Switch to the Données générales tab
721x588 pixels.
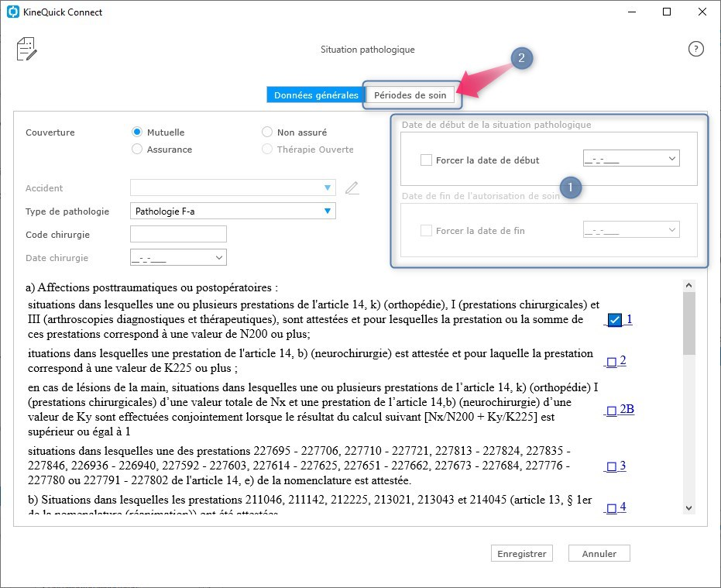[x=316, y=95]
